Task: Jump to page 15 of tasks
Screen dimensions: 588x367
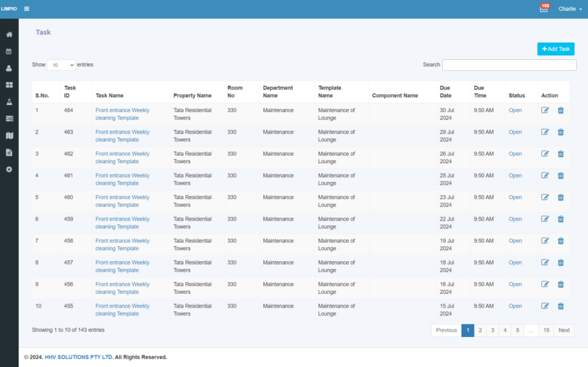Action: click(x=546, y=330)
